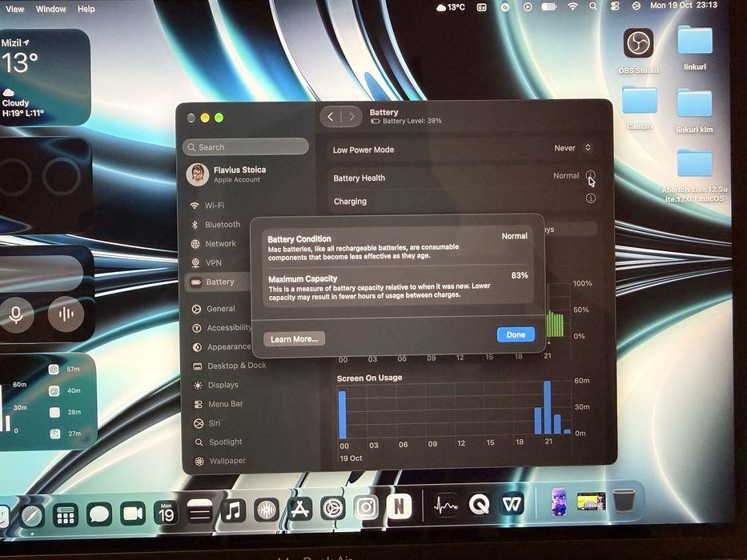Viewport: 747px width, 560px height.
Task: Click date and time Mon 19 Oct 23:13
Action: [683, 6]
